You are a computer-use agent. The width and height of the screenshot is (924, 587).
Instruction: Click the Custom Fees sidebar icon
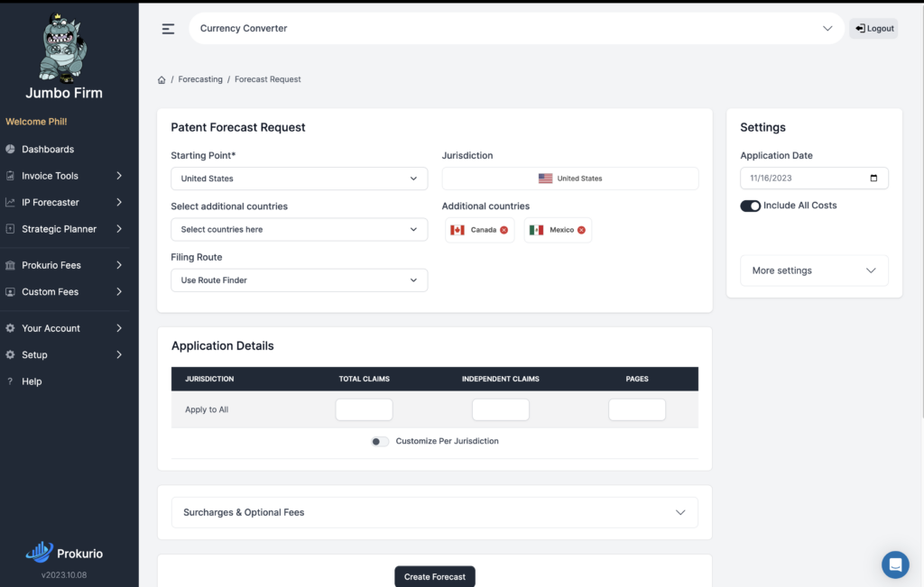click(10, 291)
